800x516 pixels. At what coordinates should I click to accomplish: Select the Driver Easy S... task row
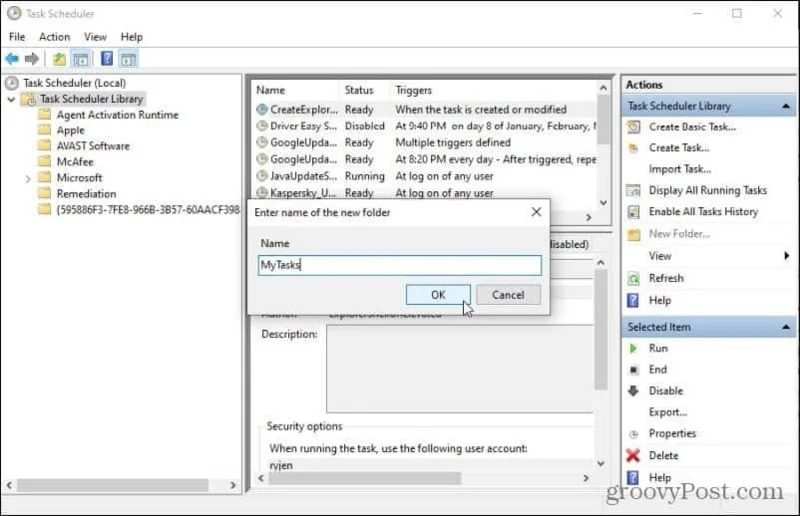click(426, 126)
